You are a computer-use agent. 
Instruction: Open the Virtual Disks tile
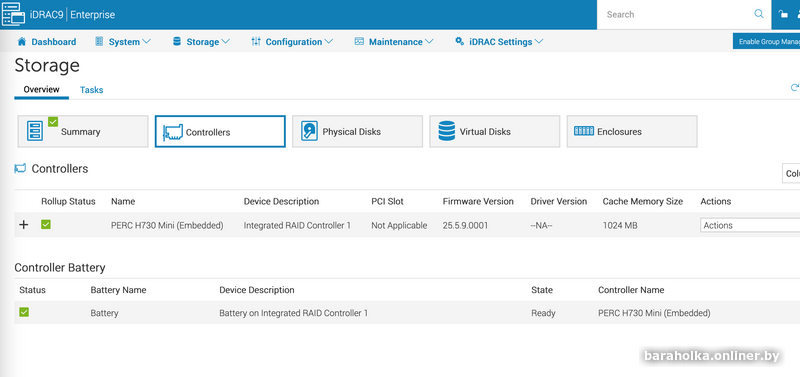coord(494,131)
